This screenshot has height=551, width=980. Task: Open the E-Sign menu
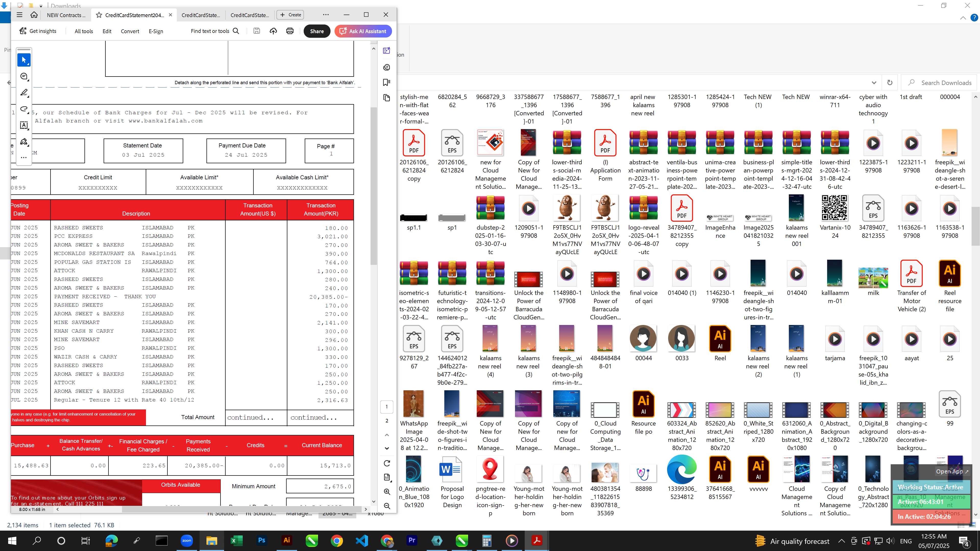click(x=156, y=31)
